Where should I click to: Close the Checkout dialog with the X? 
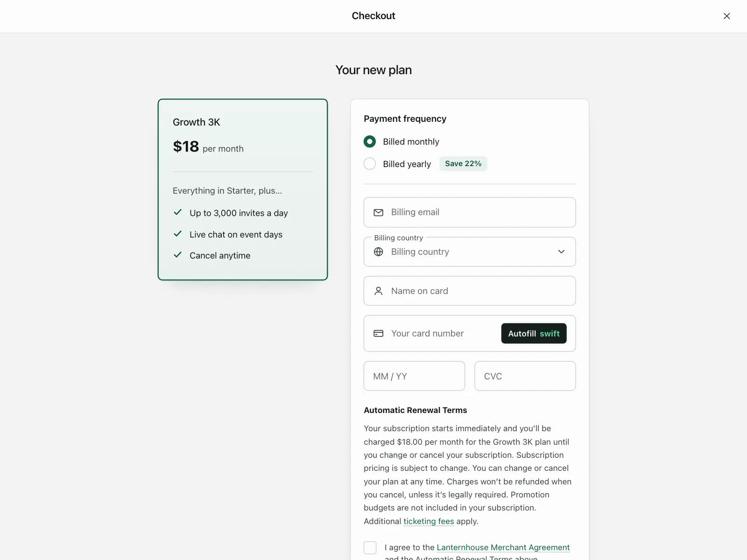tap(727, 16)
